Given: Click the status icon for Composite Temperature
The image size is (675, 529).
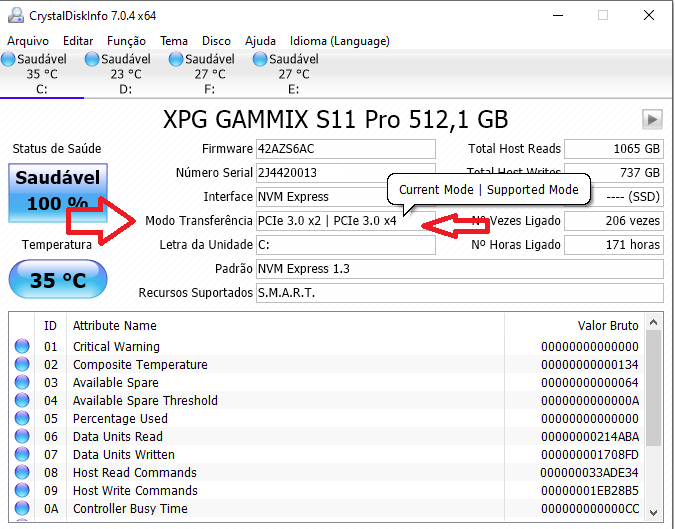Looking at the screenshot, I should pyautogui.click(x=22, y=365).
